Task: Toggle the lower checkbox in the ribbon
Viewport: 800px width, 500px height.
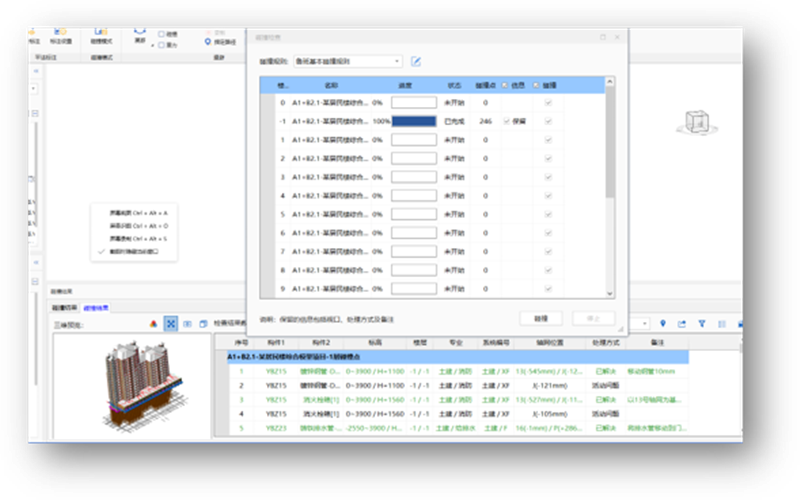Action: tap(161, 45)
